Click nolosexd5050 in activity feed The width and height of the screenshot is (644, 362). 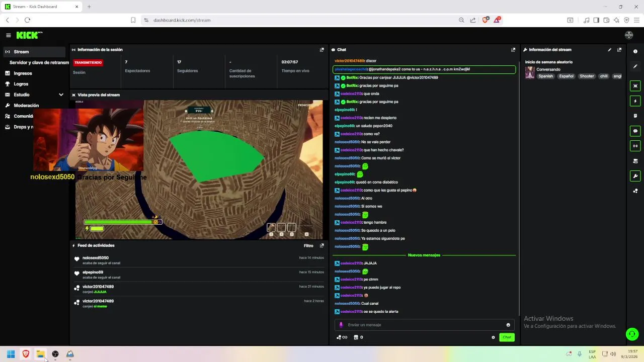pyautogui.click(x=96, y=258)
